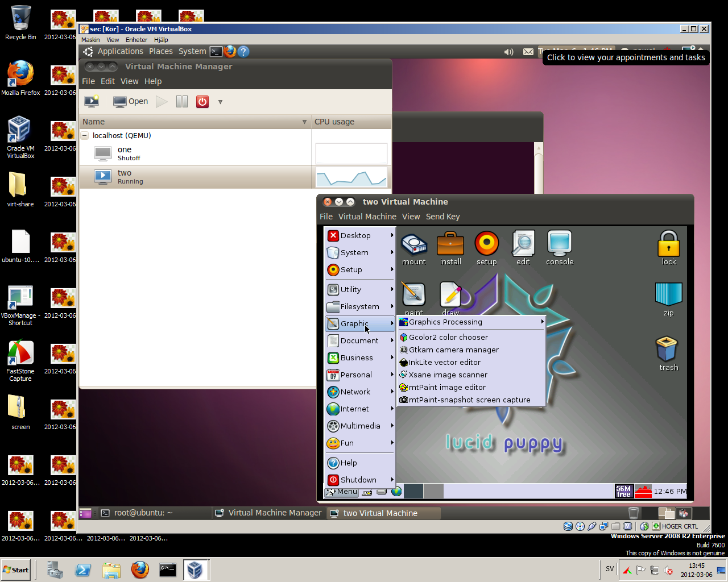Open FastStone Capture desktop shortcut
The width and height of the screenshot is (728, 582).
click(x=20, y=361)
